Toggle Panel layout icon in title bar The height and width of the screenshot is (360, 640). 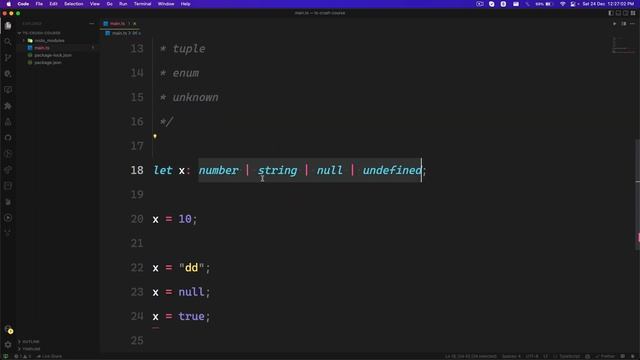tap(618, 13)
